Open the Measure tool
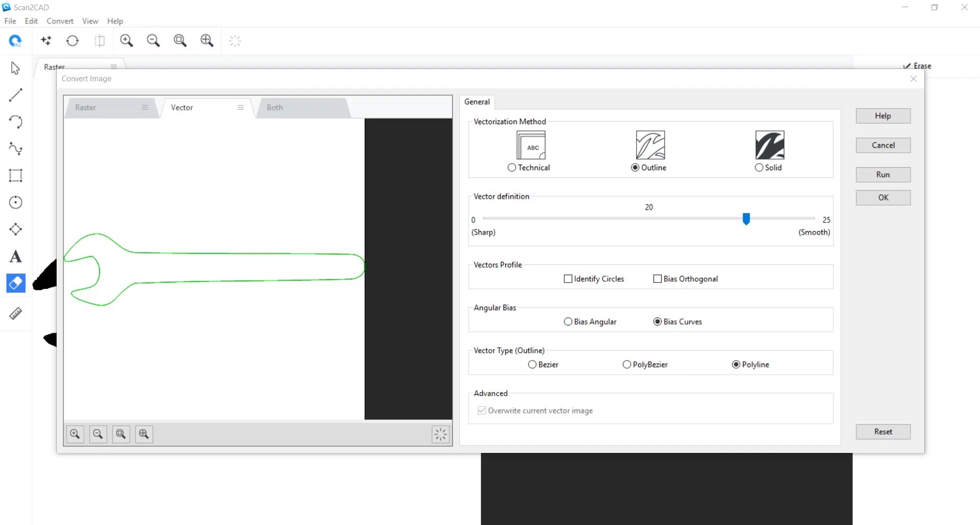Viewport: 980px width, 525px height. pos(15,314)
